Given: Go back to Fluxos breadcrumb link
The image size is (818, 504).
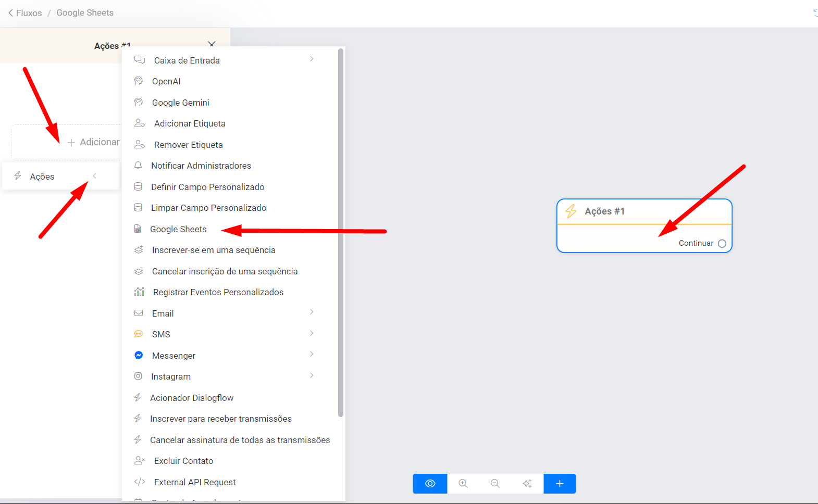Looking at the screenshot, I should pos(25,13).
